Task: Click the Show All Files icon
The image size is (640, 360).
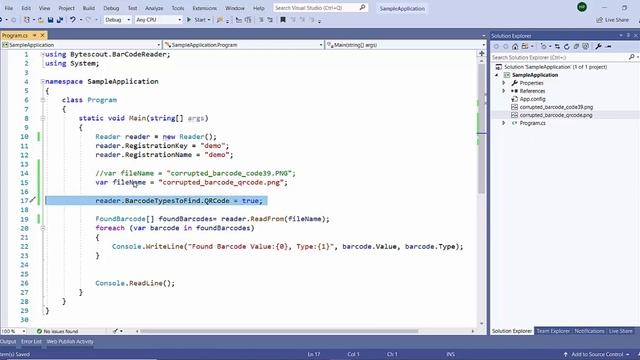Action: point(586,47)
